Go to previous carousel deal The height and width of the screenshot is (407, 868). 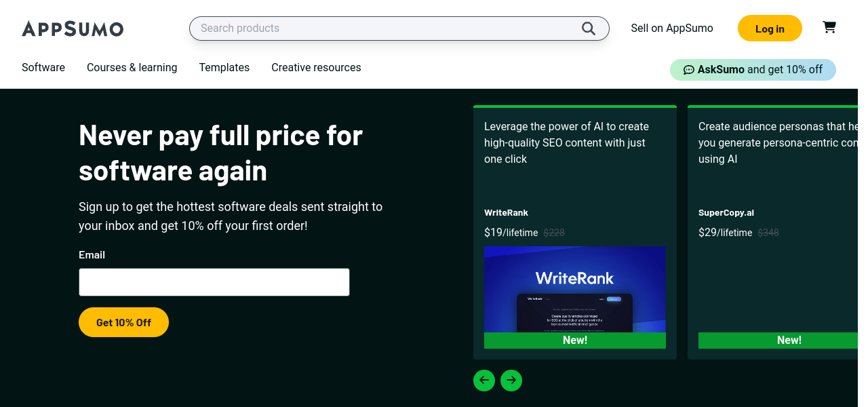coord(484,380)
